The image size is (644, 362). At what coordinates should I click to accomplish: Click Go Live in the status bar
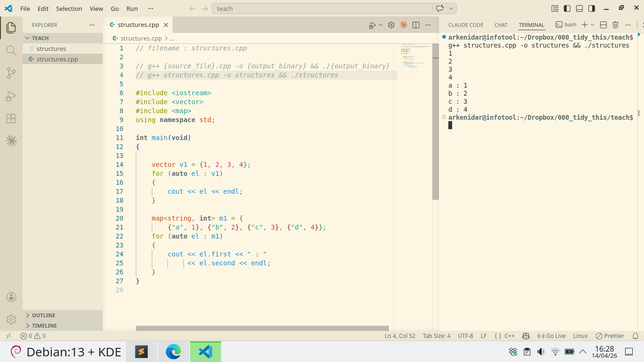(552, 336)
